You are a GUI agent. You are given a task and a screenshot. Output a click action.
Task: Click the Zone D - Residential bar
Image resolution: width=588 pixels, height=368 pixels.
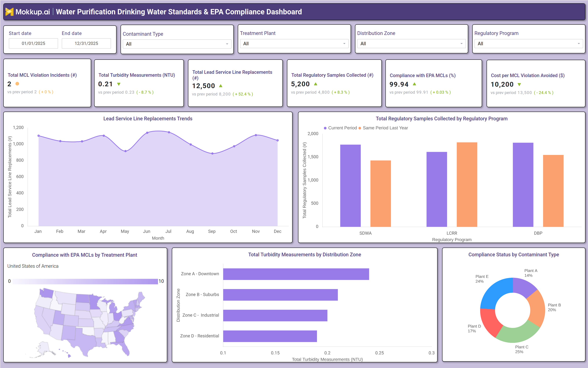[x=270, y=336]
